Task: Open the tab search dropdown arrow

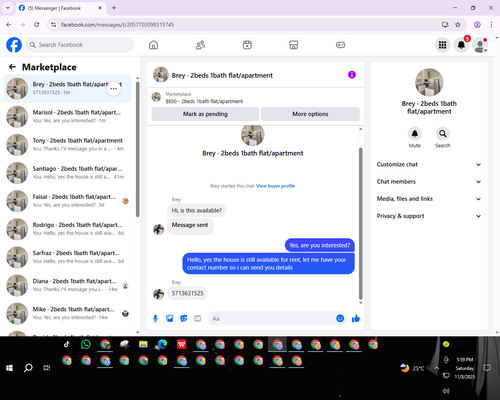Action: click(8, 8)
